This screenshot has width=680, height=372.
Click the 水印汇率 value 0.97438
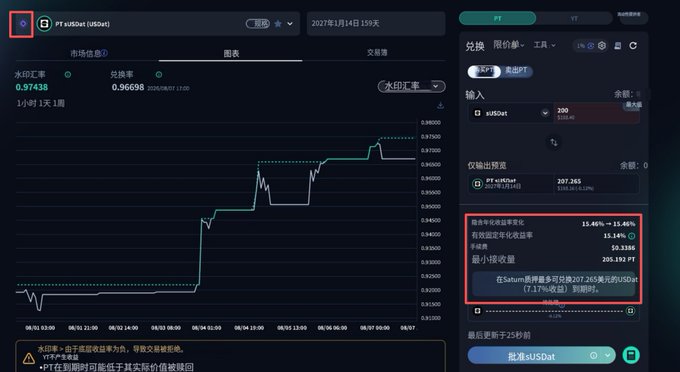[x=32, y=88]
